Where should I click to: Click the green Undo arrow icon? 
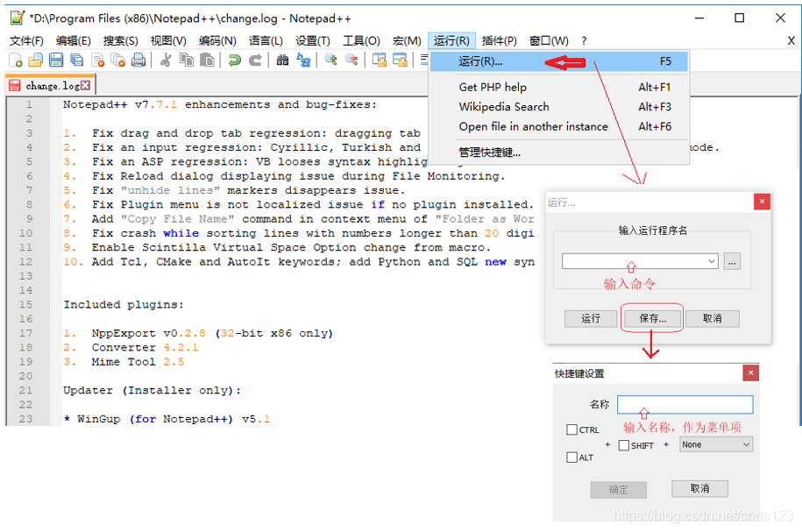[234, 60]
